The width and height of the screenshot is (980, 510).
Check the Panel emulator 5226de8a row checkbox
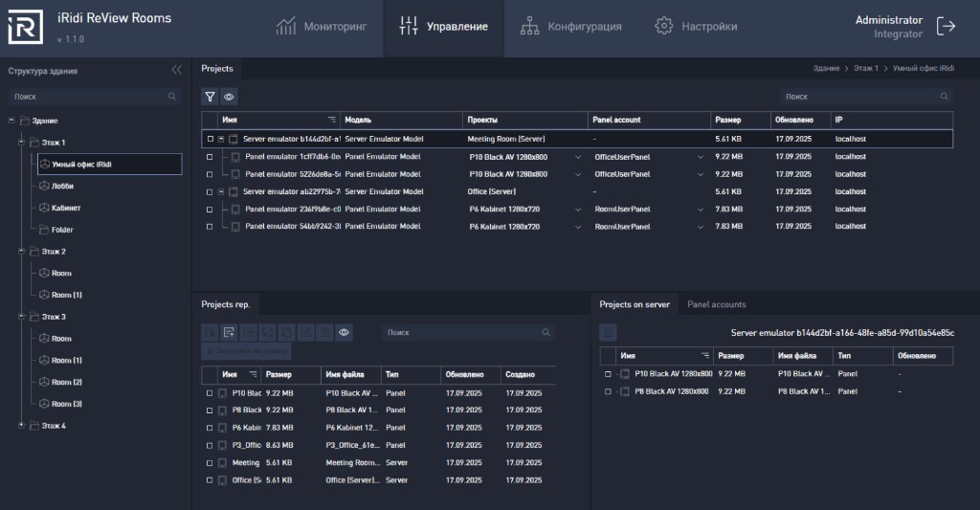[x=210, y=174]
